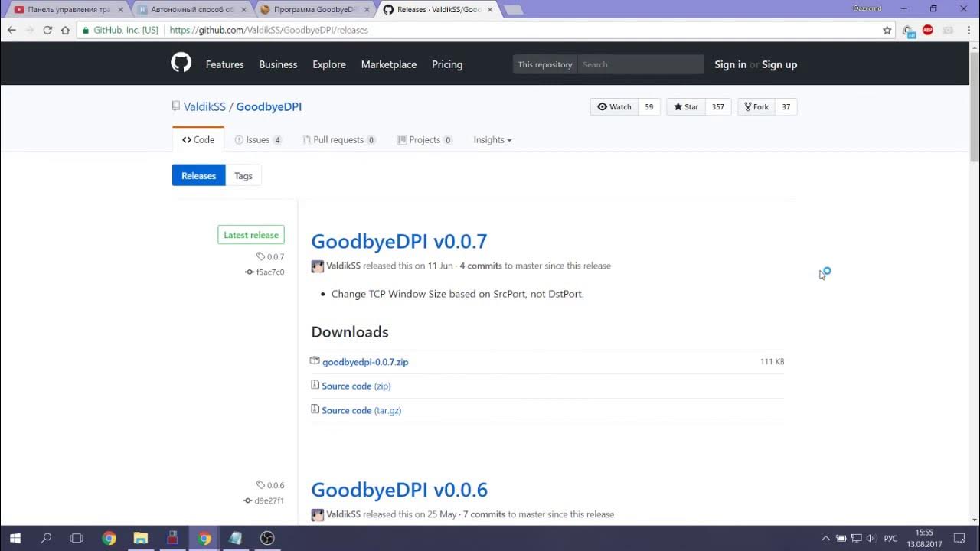This screenshot has width=980, height=551.
Task: Open Explore in GitHub header
Action: point(329,64)
